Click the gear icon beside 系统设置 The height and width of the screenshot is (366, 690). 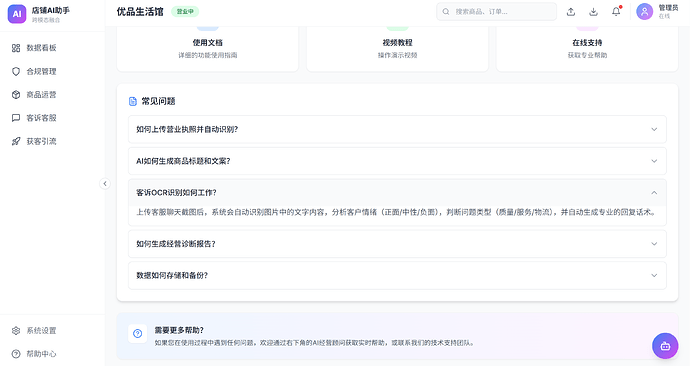[x=16, y=330]
